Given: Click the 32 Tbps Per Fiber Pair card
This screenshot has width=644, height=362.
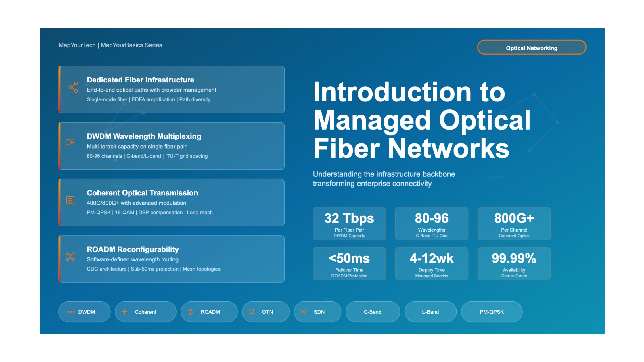Looking at the screenshot, I should coord(349,224).
